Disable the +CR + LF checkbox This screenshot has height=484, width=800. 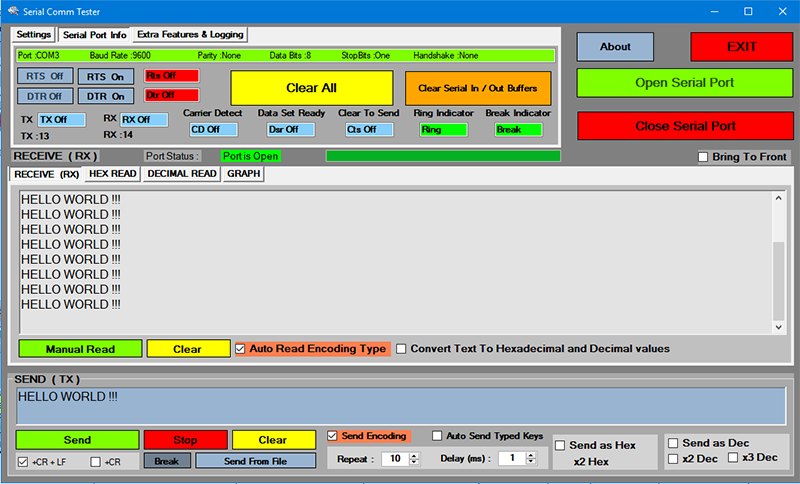(x=23, y=462)
